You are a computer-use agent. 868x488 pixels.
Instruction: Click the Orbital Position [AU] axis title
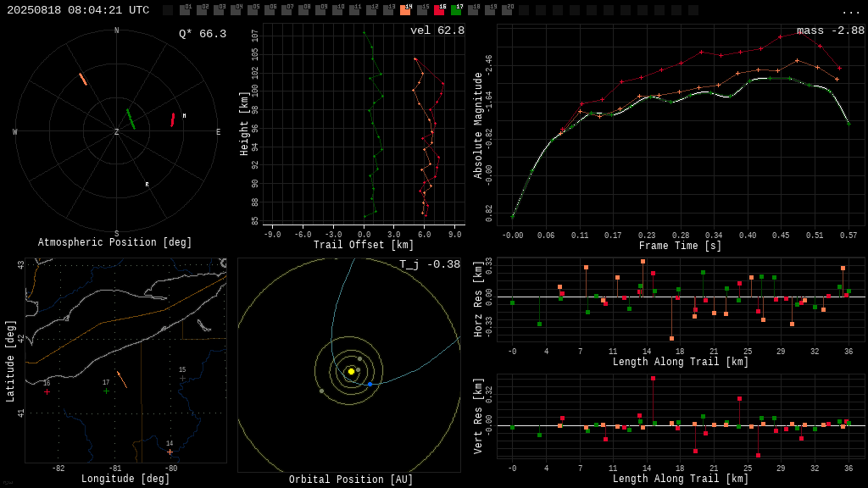(x=351, y=480)
